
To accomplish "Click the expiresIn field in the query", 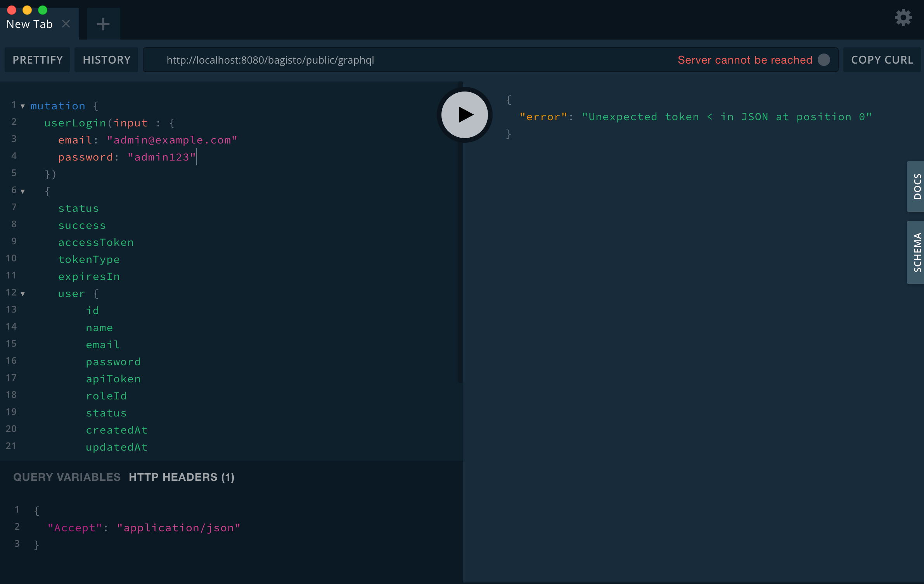I will [89, 276].
